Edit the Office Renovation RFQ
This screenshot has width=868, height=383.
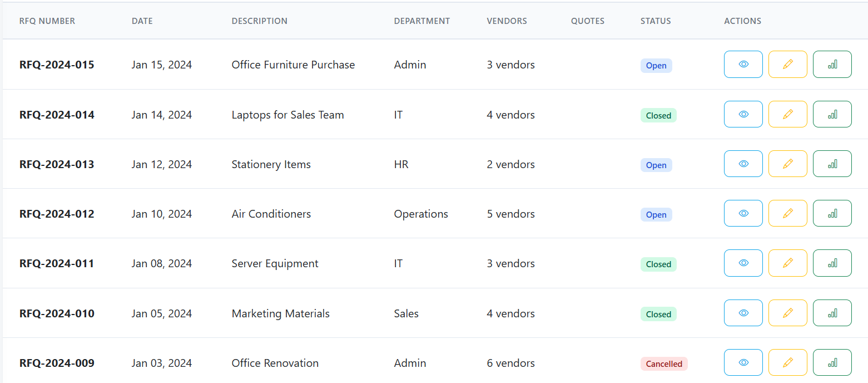[x=788, y=362]
